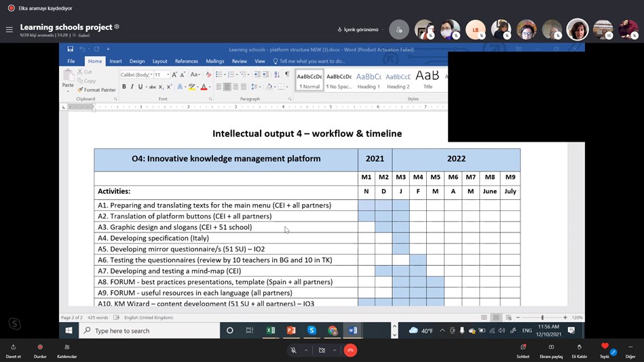The height and width of the screenshot is (362, 644).
Task: Unmute the microphone in the call bar
Action: pos(293,350)
